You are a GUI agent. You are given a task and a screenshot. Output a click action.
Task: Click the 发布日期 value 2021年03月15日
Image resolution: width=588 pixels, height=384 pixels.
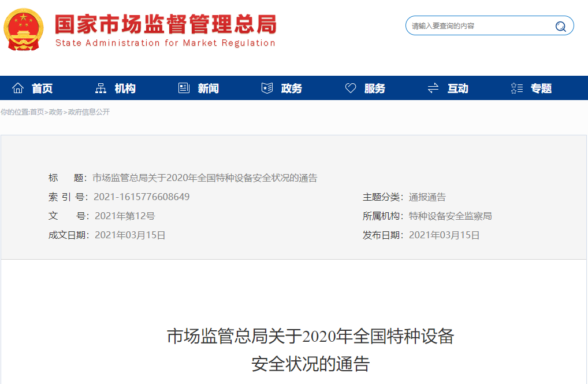[444, 235]
